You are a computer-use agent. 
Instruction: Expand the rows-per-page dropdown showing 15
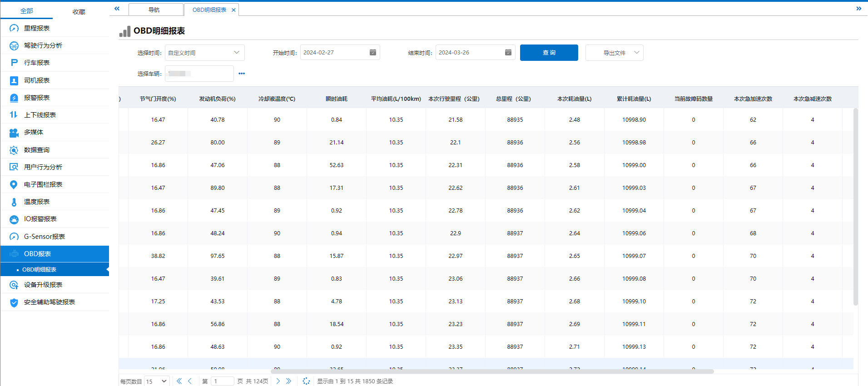click(157, 381)
